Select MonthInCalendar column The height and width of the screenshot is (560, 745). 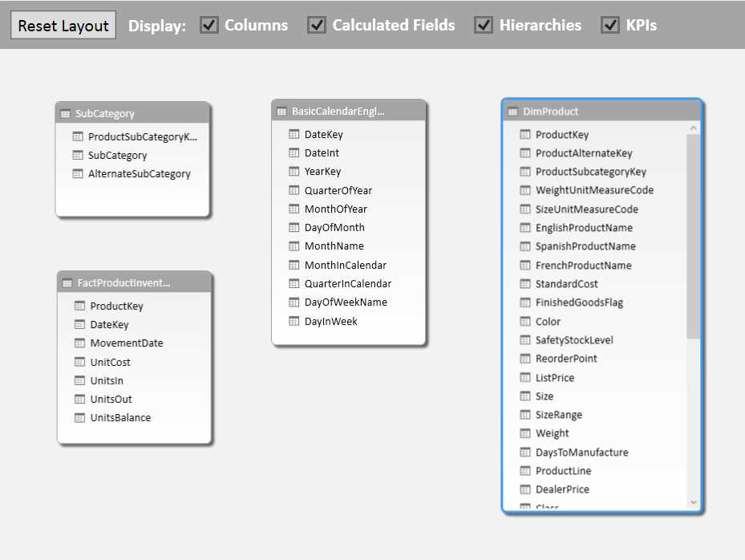(346, 265)
